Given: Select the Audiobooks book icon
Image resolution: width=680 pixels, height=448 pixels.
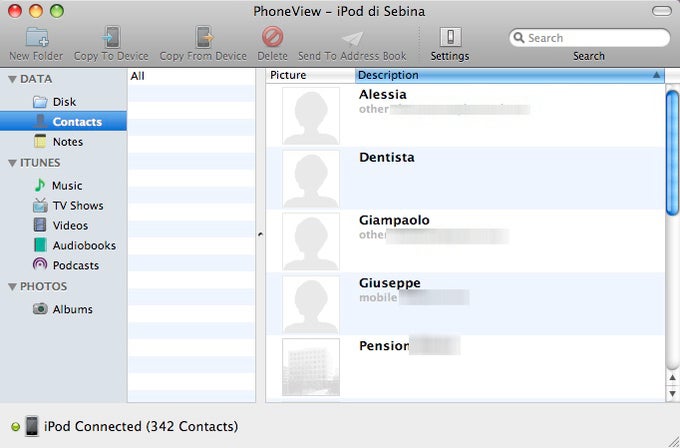Looking at the screenshot, I should coord(40,245).
